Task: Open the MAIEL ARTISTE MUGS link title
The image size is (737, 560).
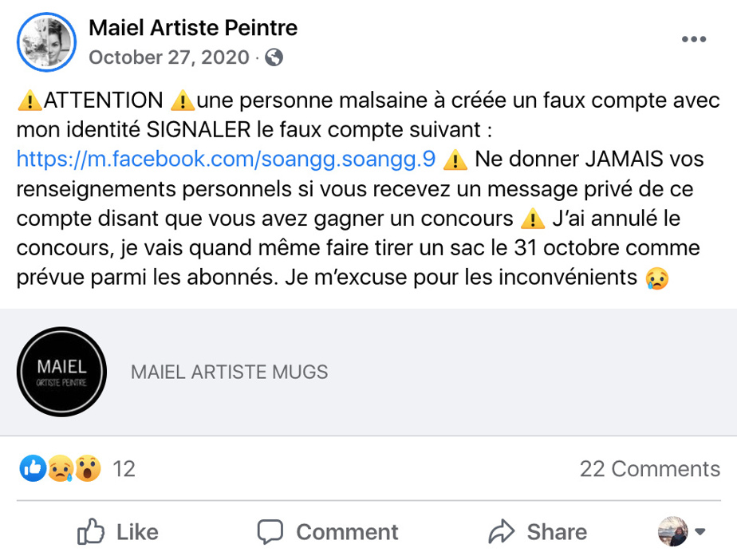Action: 229,372
